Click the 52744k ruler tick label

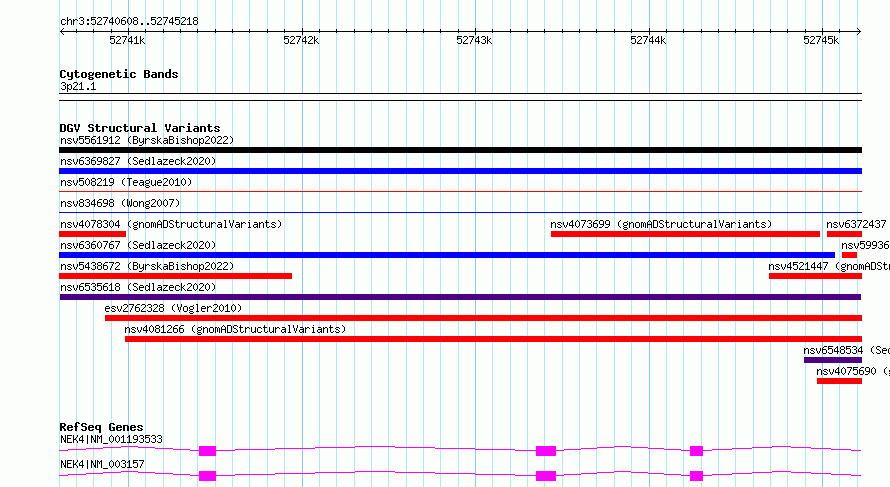point(648,40)
